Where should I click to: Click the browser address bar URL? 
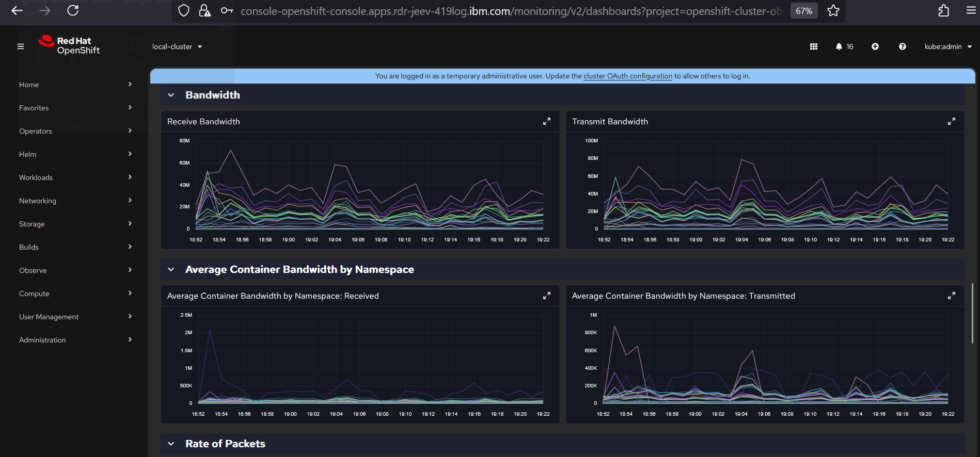pos(511,11)
